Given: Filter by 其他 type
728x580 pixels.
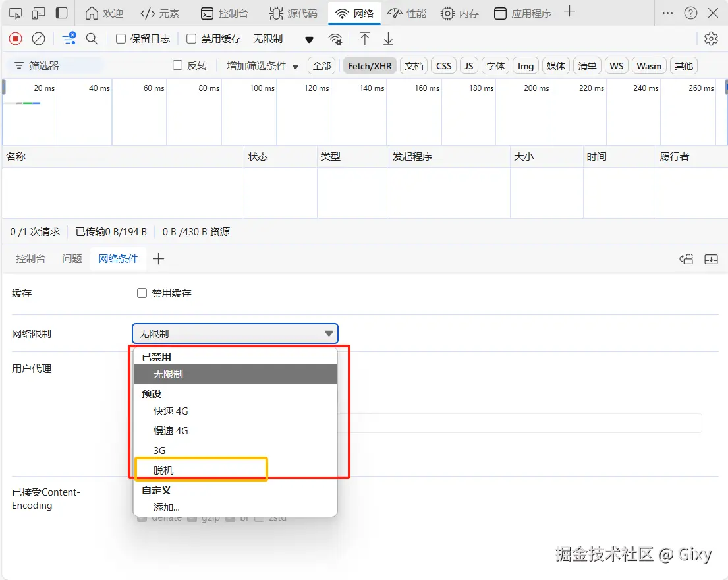Looking at the screenshot, I should tap(683, 66).
